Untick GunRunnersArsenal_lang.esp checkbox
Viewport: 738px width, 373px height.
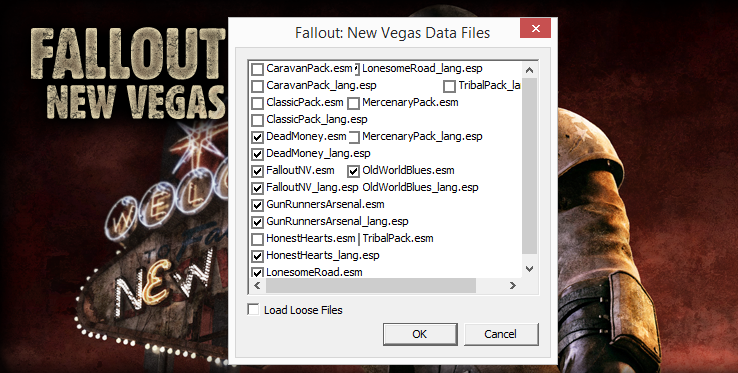click(257, 222)
